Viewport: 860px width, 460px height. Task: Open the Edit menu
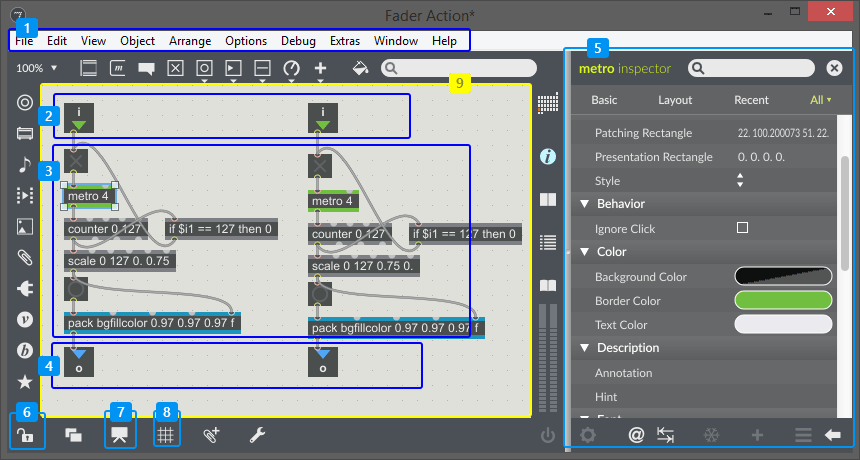coord(56,41)
